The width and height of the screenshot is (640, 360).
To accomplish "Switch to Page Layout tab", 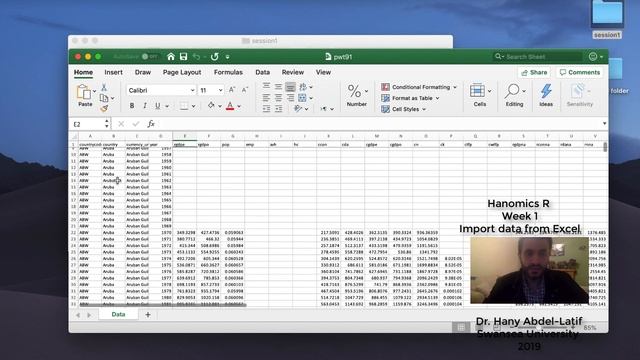I will point(182,72).
